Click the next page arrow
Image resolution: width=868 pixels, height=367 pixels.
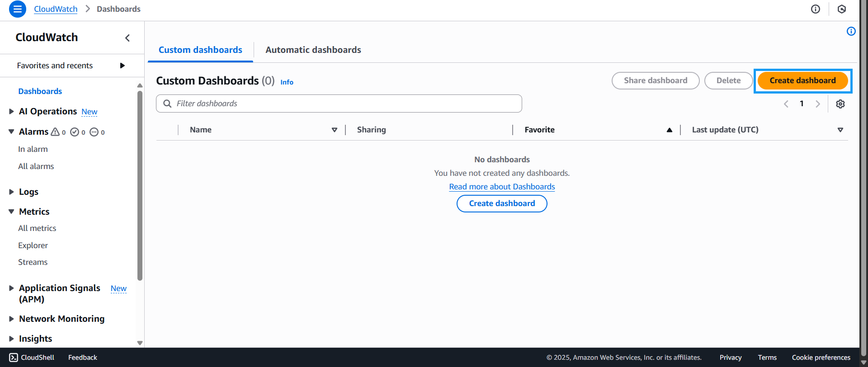[x=817, y=104]
